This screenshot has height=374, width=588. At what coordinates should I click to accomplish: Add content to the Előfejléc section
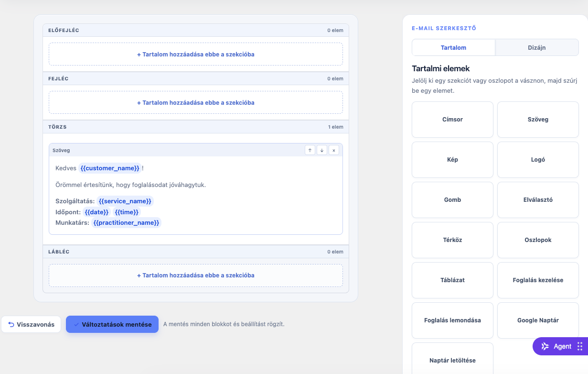pyautogui.click(x=196, y=55)
